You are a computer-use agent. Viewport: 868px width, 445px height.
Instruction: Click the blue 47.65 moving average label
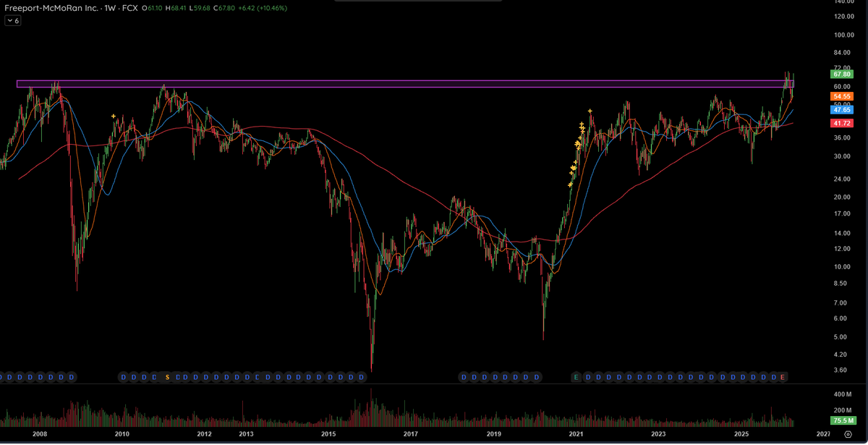[842, 109]
